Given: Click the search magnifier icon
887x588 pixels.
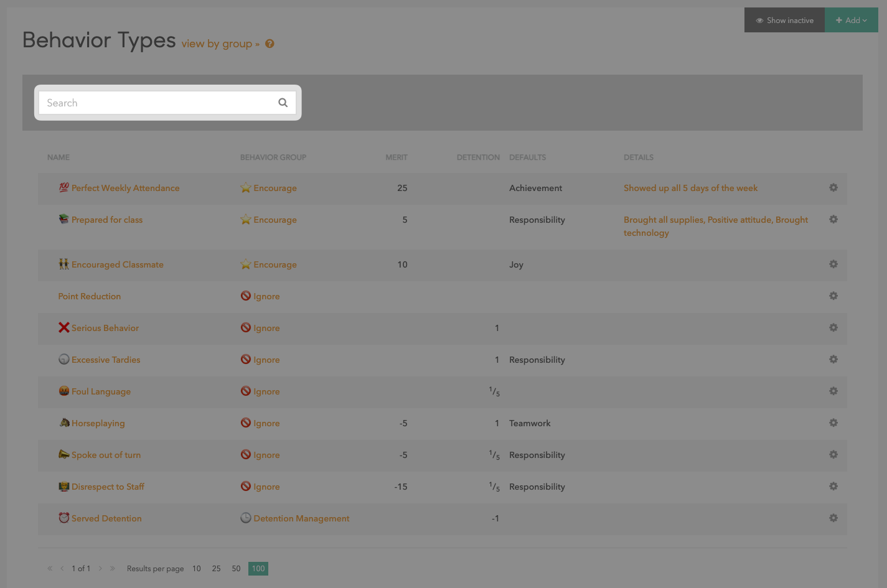Looking at the screenshot, I should [x=283, y=103].
